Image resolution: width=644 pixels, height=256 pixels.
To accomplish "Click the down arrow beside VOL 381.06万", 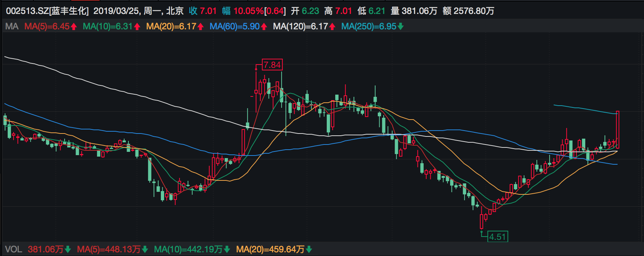I will tap(68, 249).
